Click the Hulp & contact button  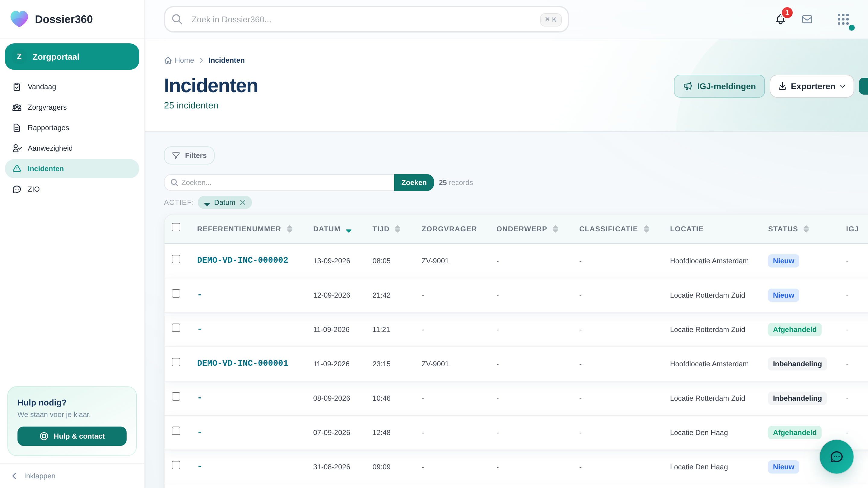coord(72,436)
